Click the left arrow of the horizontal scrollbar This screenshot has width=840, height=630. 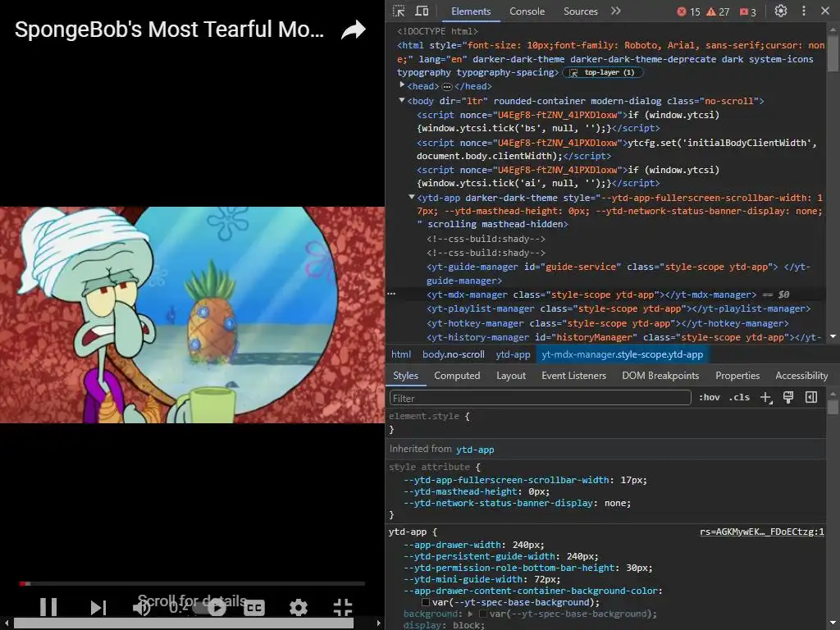click(x=6, y=623)
